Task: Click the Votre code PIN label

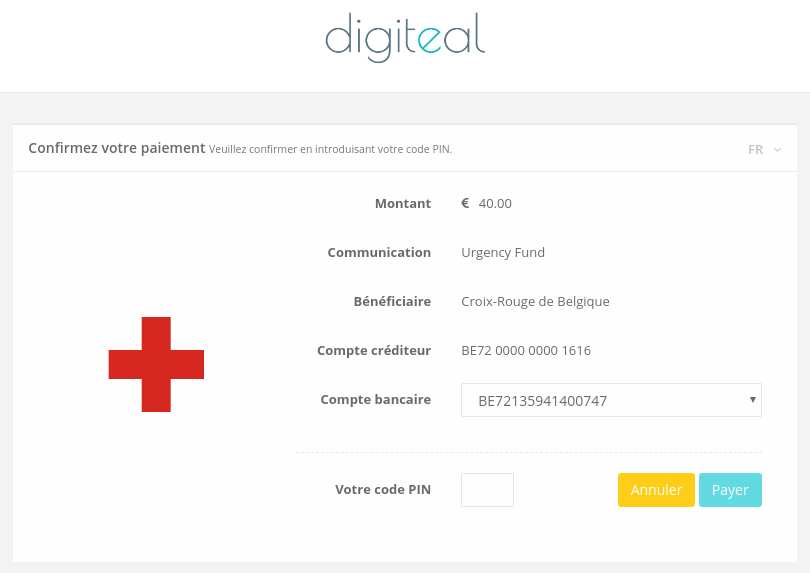Action: [x=383, y=489]
